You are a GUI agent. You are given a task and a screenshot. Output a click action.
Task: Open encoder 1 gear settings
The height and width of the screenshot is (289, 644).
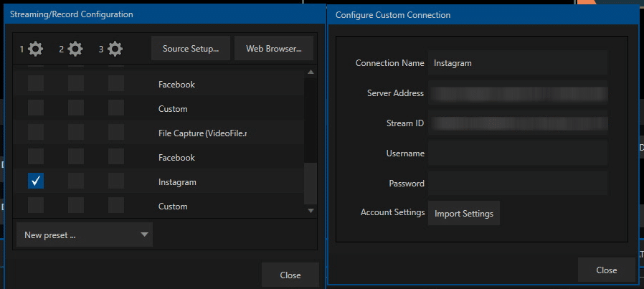(36, 49)
